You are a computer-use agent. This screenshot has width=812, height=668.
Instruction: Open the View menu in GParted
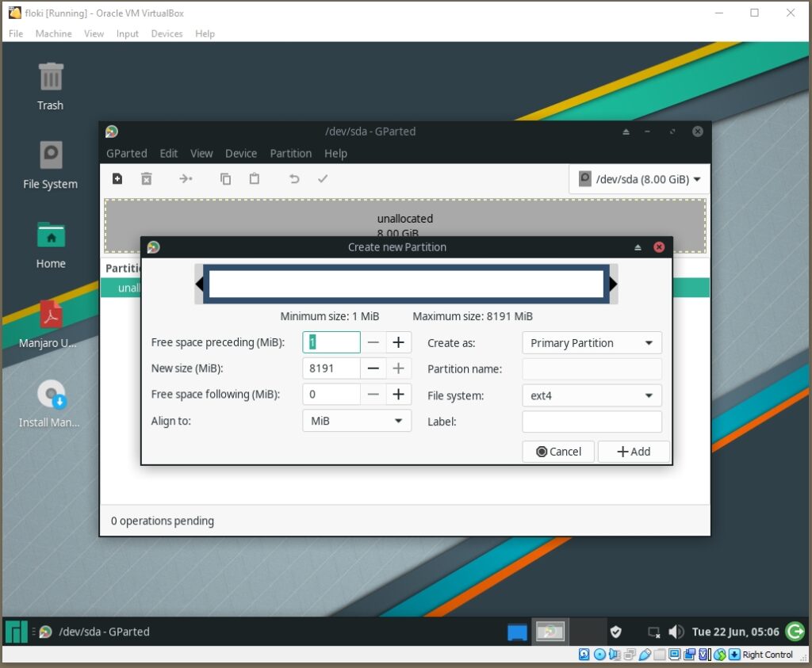(201, 154)
